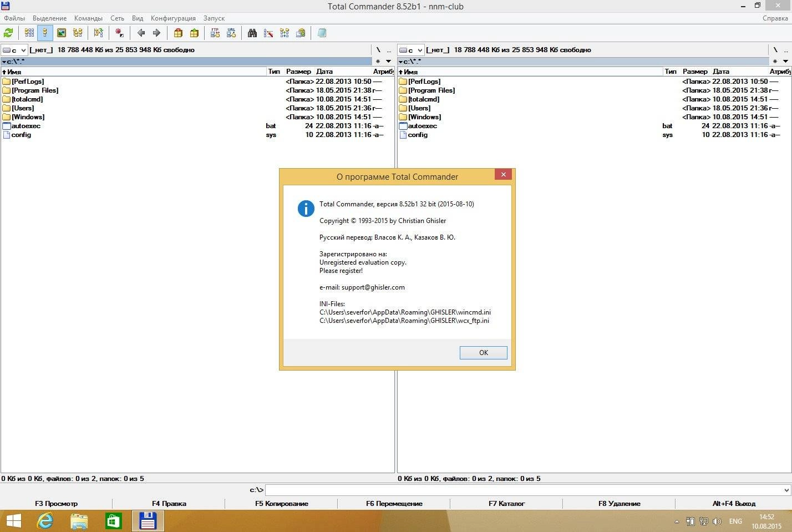
Task: Open the right panel drive dropdown
Action: pyautogui.click(x=411, y=50)
